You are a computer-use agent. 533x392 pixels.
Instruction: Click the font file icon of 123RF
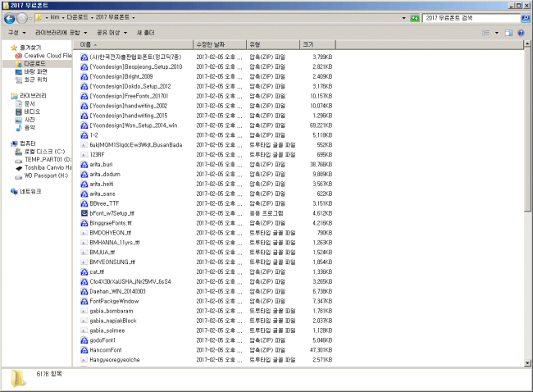point(84,155)
